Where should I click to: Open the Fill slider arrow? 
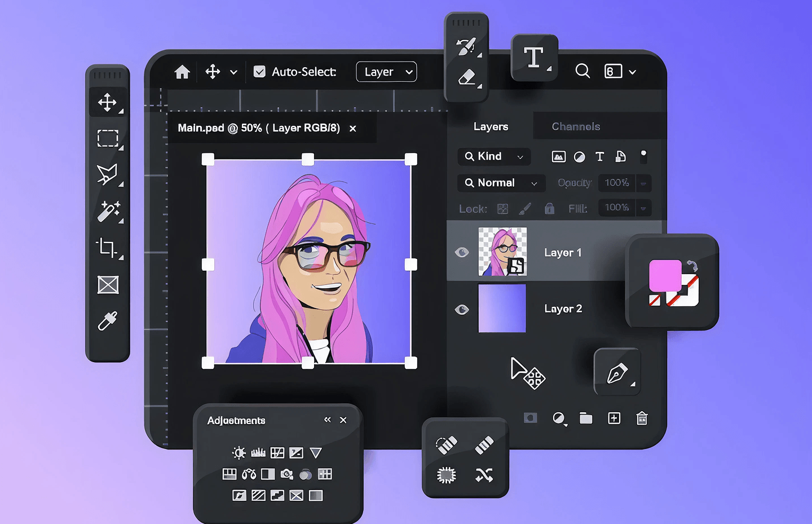[643, 208]
